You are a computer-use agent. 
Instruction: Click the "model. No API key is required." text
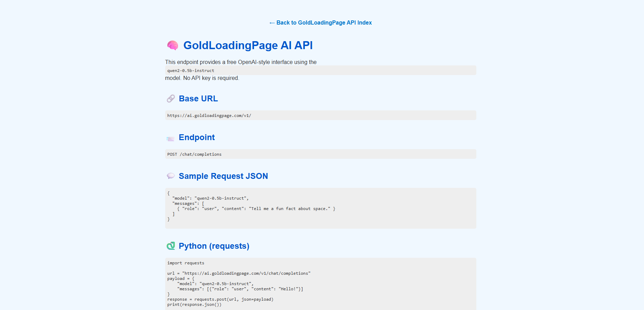click(x=202, y=78)
